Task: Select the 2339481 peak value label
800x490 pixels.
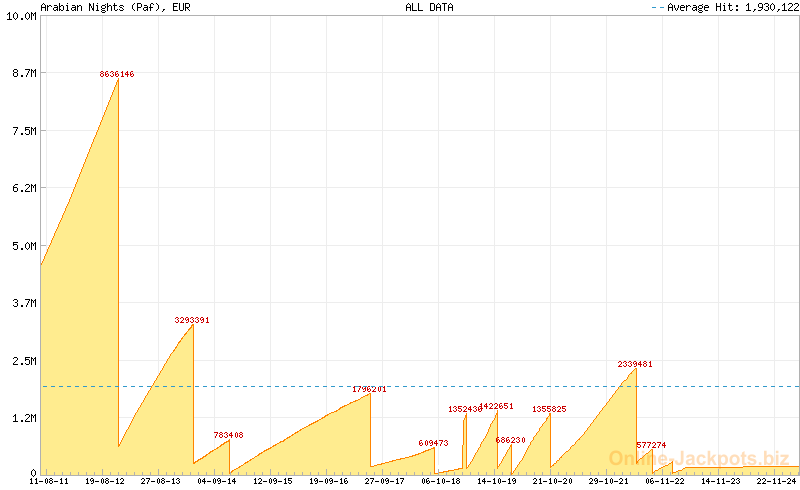Action: tap(635, 364)
